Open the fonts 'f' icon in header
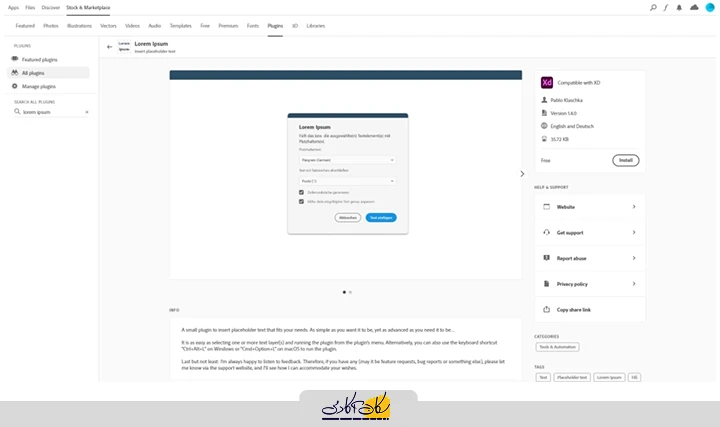This screenshot has width=720, height=427. coord(666,7)
